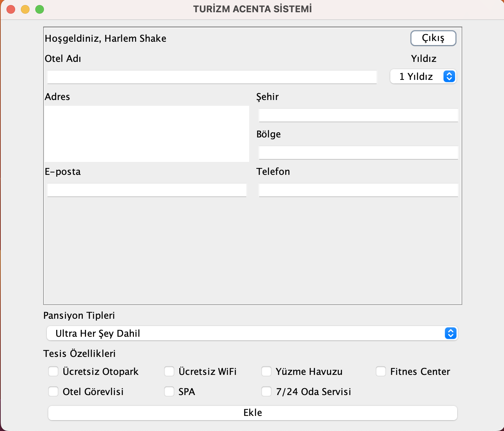Focus the Şehir input field
The image size is (504, 431).
coord(358,115)
